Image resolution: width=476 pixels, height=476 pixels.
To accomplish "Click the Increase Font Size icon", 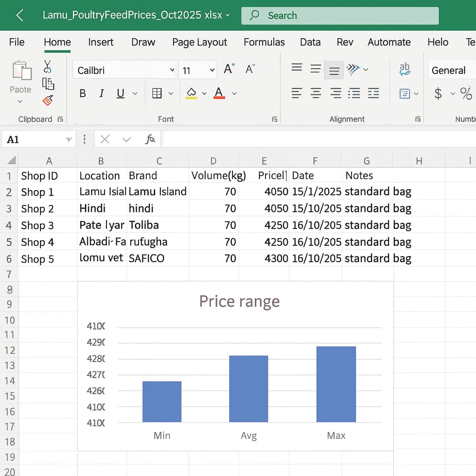I will click(229, 70).
